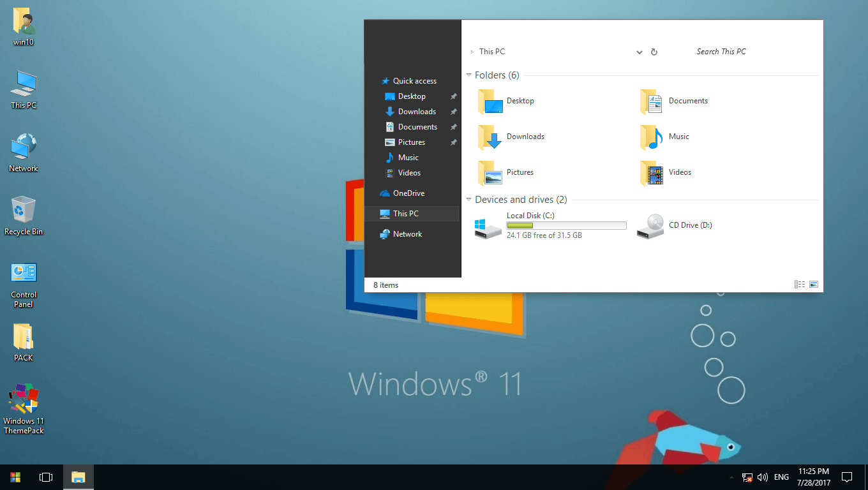
Task: Open the Windows 11 ThemePack desktop icon
Action: coord(24,409)
